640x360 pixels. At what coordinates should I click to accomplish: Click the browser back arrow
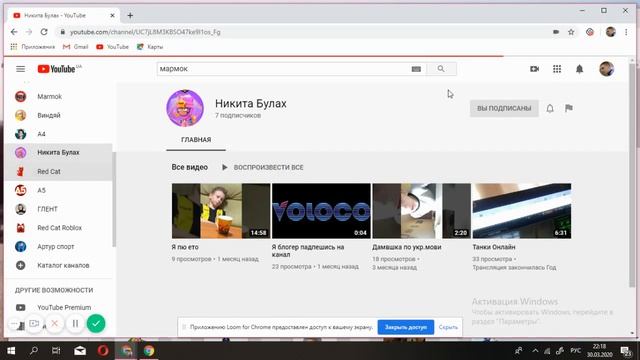click(14, 32)
